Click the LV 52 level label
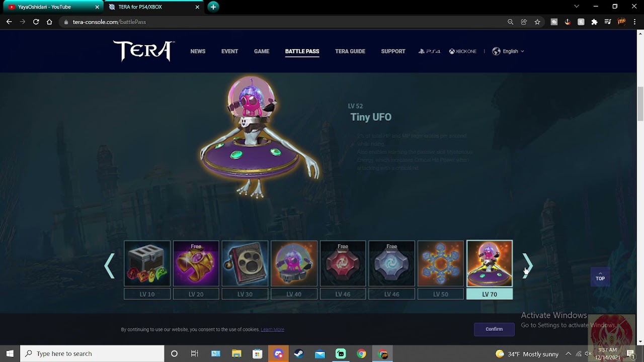Viewport: 644px width, 362px height. (x=355, y=106)
